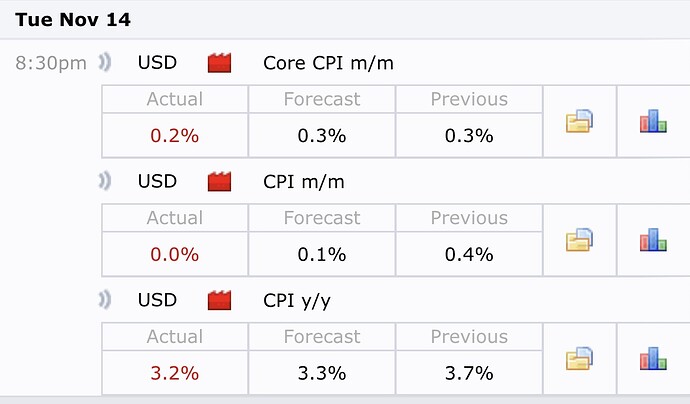
Task: Click the CPI y/y event title
Action: point(299,300)
